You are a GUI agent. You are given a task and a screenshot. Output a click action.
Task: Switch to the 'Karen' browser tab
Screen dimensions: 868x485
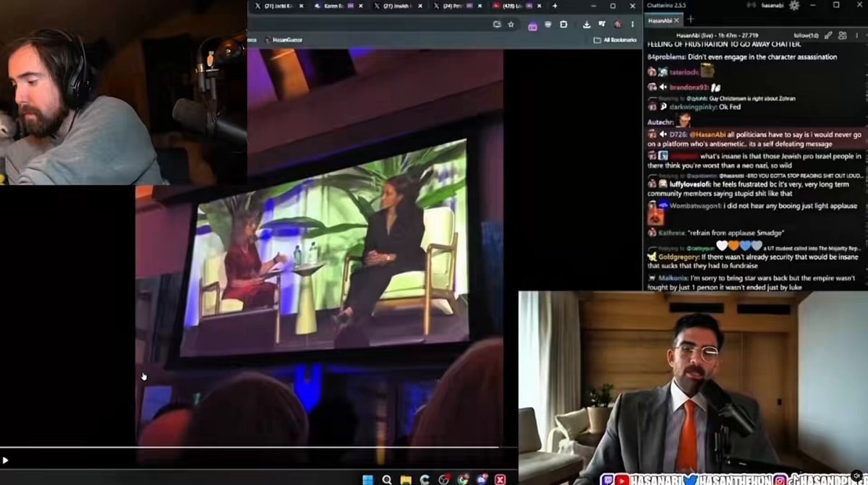point(339,6)
